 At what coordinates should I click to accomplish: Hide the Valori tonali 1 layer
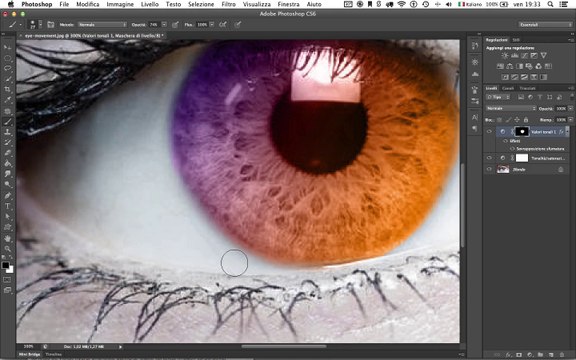click(x=489, y=132)
